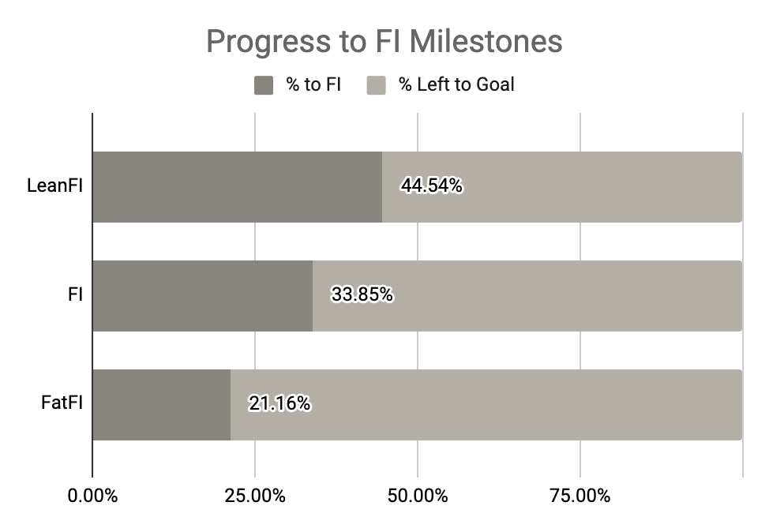Image resolution: width=769 pixels, height=532 pixels.
Task: Click the chart title 'Progress to FI Milestones'
Action: 384,42
